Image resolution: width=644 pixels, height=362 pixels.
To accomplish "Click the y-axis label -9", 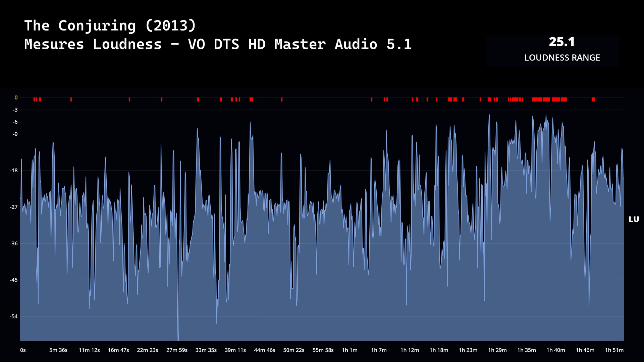I will (x=15, y=134).
